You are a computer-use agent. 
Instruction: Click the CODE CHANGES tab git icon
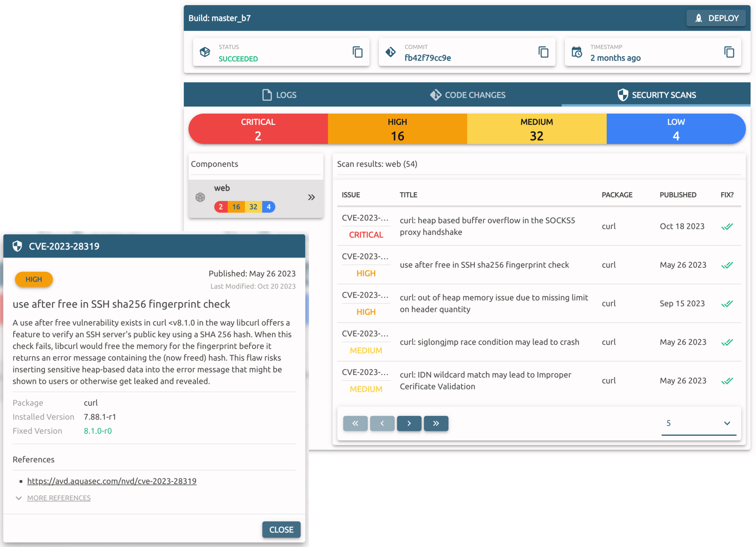coord(435,95)
